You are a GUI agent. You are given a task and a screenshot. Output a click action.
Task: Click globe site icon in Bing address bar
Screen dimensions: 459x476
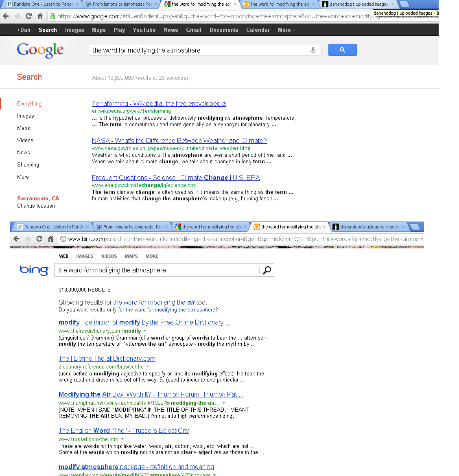pos(63,239)
